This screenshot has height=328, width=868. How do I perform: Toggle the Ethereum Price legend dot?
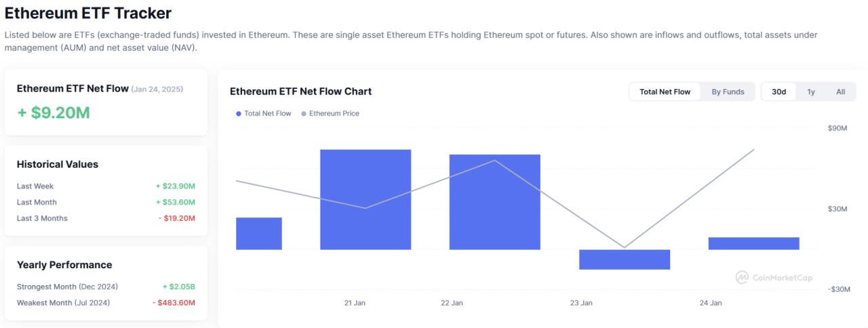304,113
